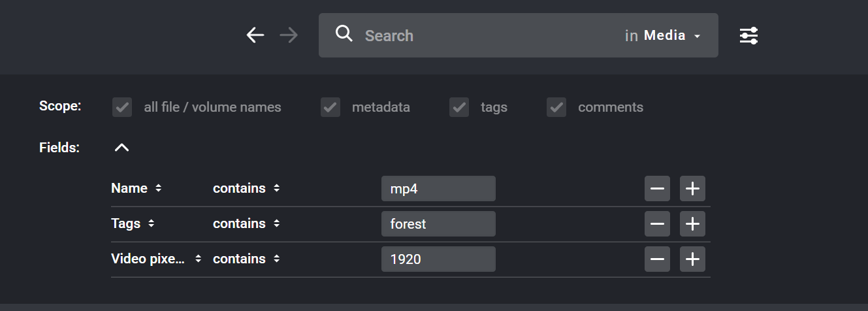The height and width of the screenshot is (311, 868).
Task: Add a row after the Tags filter
Action: coord(692,224)
